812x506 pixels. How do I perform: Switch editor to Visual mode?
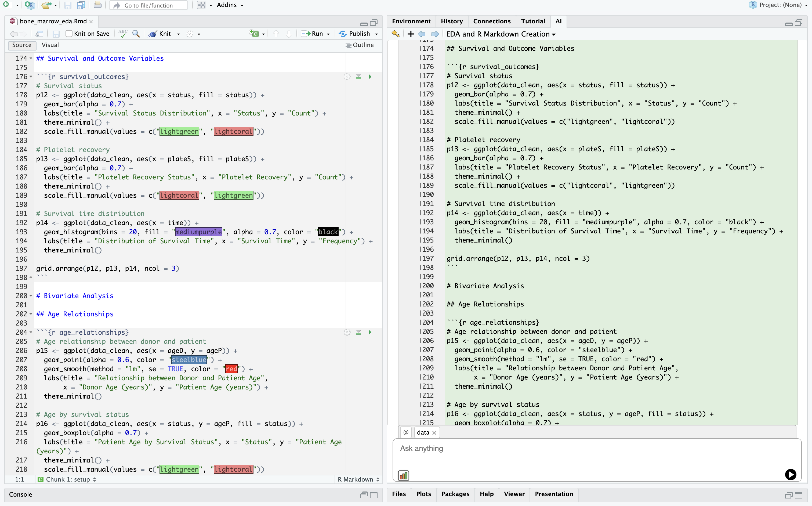(x=50, y=45)
